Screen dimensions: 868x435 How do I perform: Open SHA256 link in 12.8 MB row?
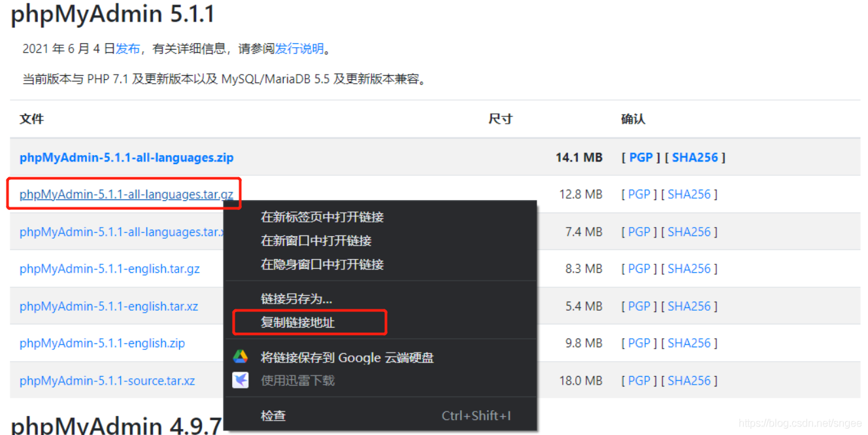point(689,194)
